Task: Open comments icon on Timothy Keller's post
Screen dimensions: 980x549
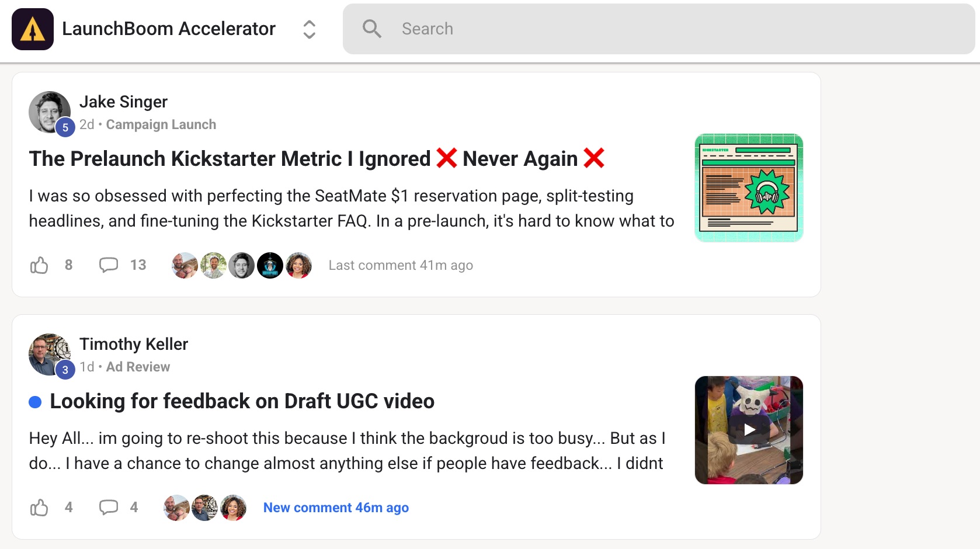Action: tap(109, 508)
